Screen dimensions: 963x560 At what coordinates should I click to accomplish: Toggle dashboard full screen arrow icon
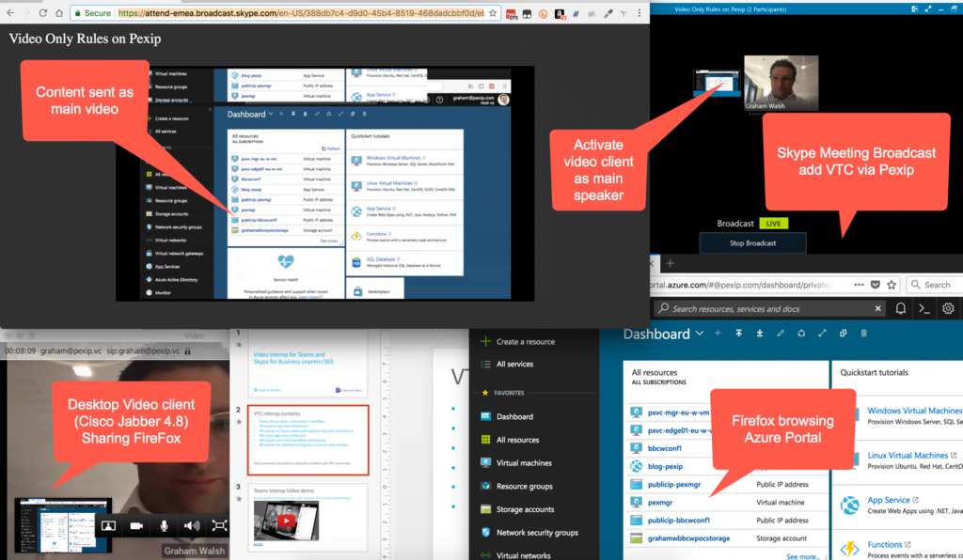[822, 333]
